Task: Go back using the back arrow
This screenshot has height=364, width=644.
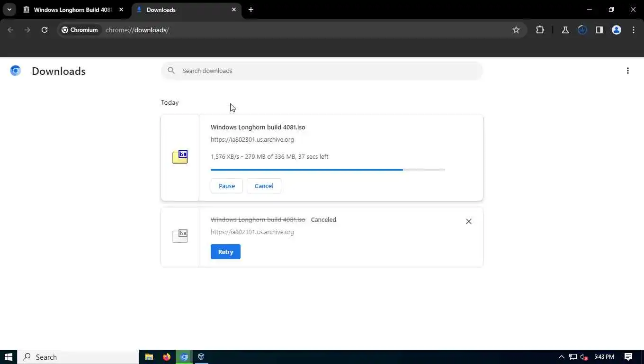Action: [10, 30]
